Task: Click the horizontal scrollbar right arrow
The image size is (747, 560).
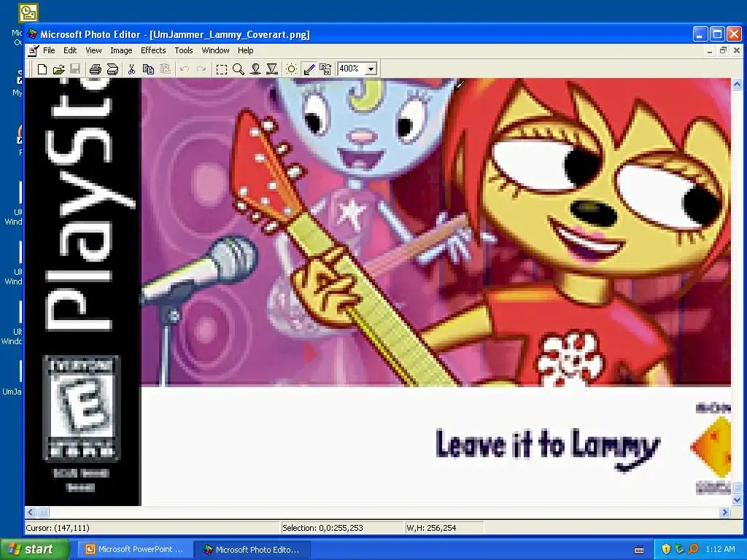Action: [x=724, y=513]
